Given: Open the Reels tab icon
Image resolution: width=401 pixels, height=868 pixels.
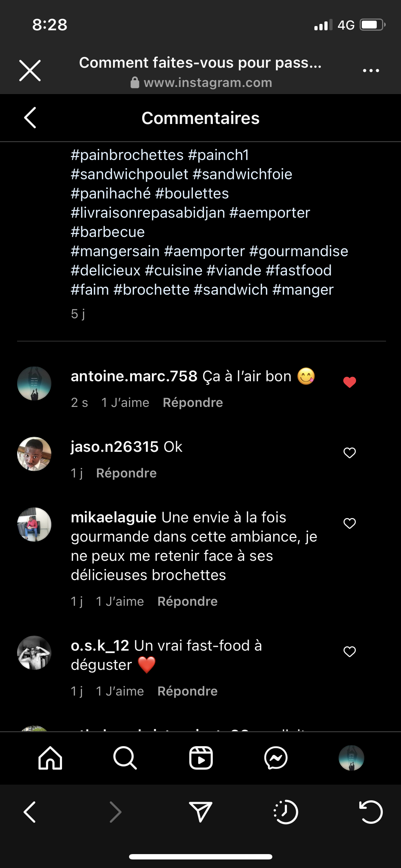Looking at the screenshot, I should [x=201, y=758].
